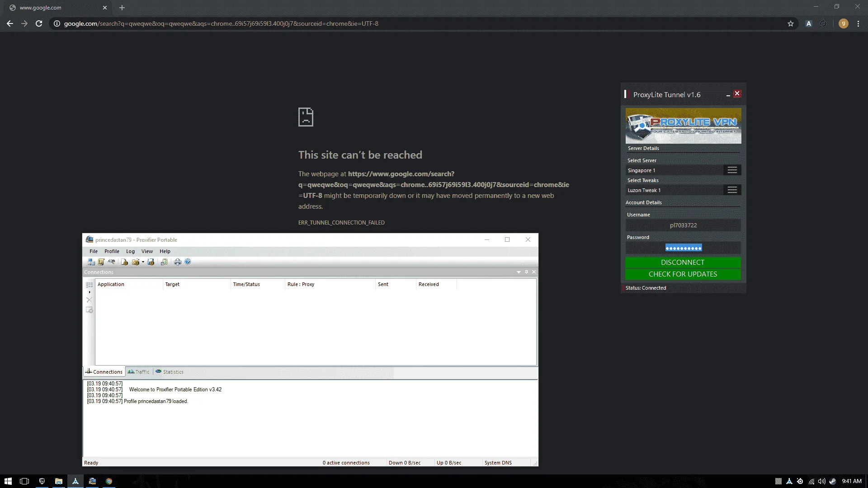
Task: Click the shield app icon on taskbar
Action: 42,481
